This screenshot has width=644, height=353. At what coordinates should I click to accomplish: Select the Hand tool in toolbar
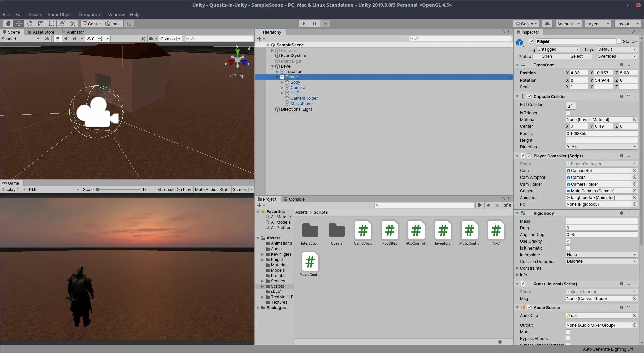8,24
